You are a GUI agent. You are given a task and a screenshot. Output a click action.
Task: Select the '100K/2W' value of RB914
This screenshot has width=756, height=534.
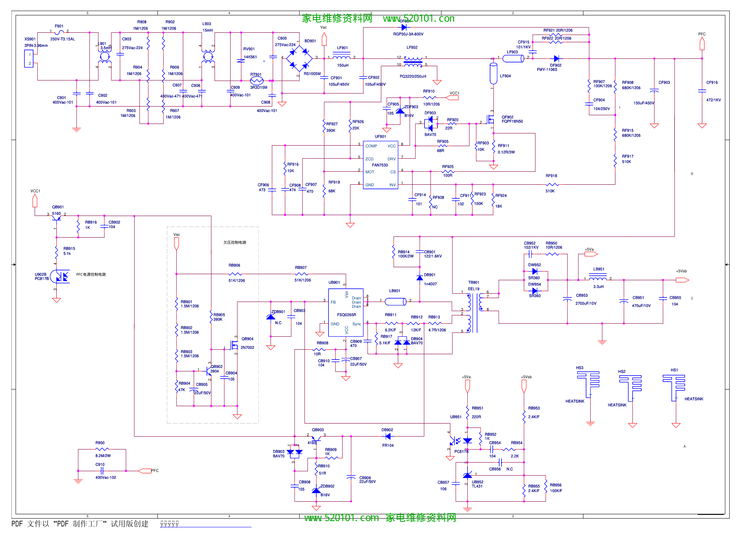pyautogui.click(x=405, y=256)
